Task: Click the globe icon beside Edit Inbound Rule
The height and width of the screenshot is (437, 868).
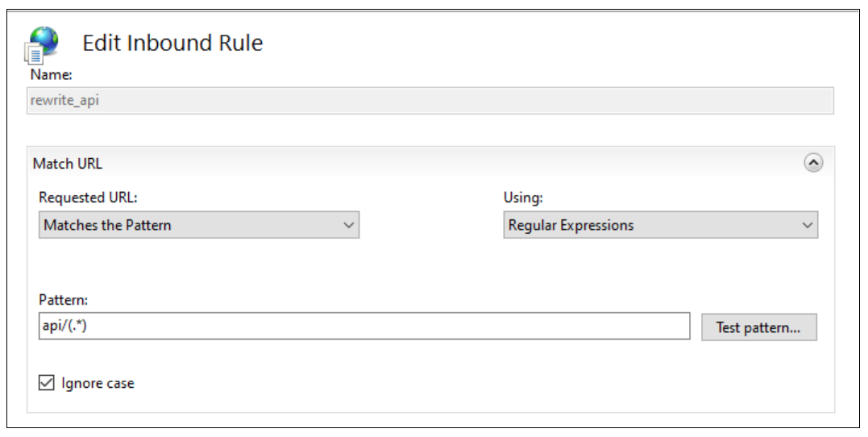Action: tap(44, 41)
